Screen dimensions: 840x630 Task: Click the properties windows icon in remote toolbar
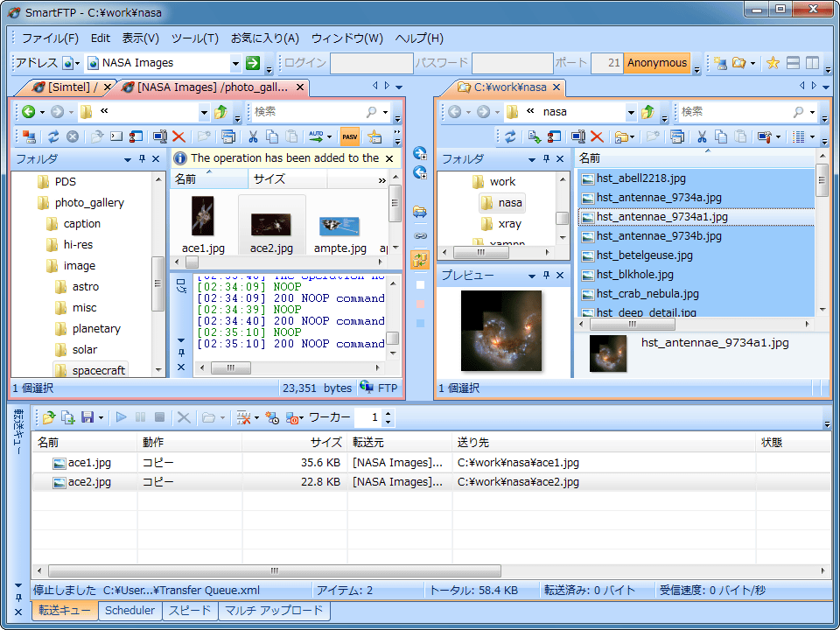tap(228, 136)
